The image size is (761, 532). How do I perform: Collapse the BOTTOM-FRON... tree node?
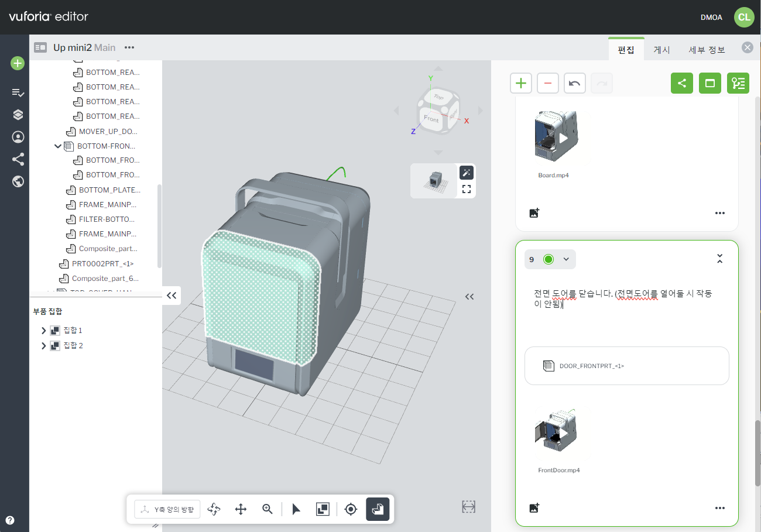coord(58,146)
